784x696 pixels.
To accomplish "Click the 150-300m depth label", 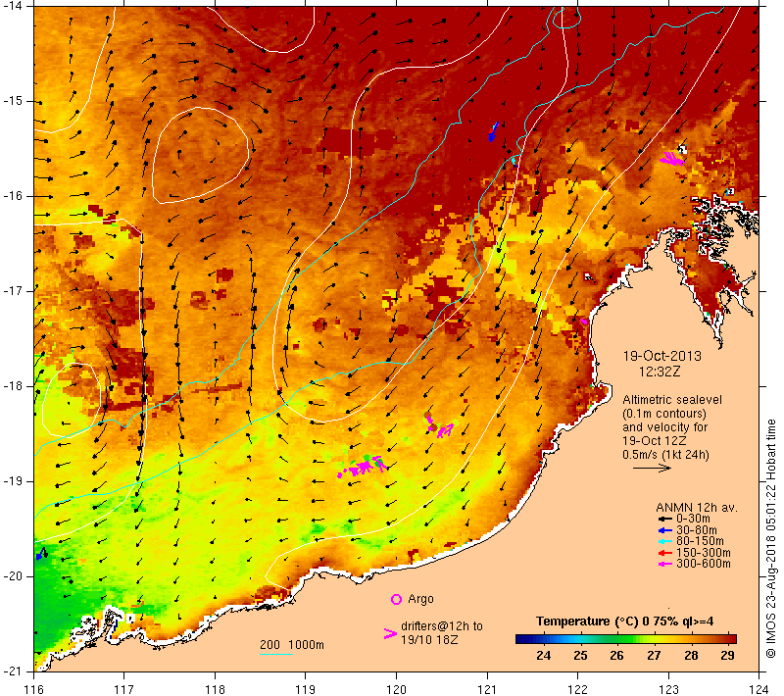I will [x=703, y=553].
